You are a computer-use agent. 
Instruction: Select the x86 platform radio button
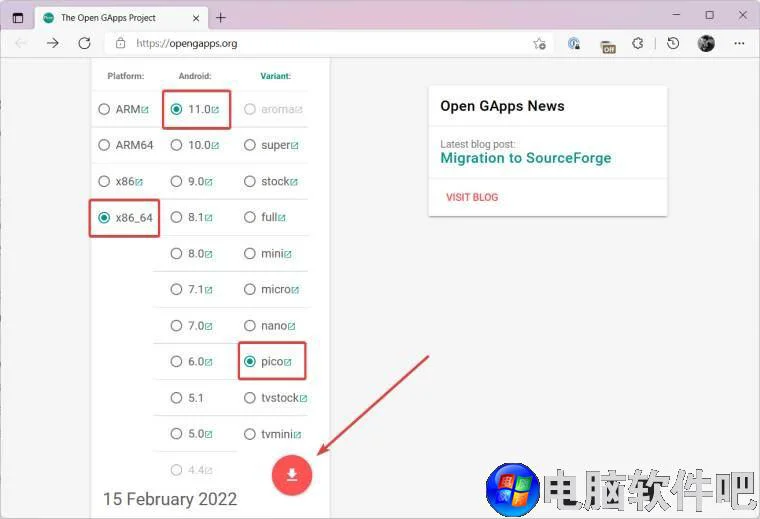[x=104, y=181]
